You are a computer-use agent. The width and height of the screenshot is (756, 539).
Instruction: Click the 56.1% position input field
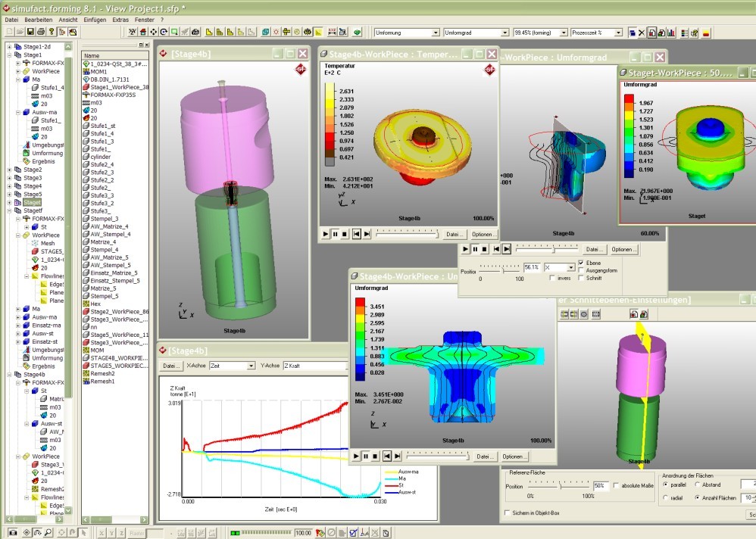(x=532, y=267)
